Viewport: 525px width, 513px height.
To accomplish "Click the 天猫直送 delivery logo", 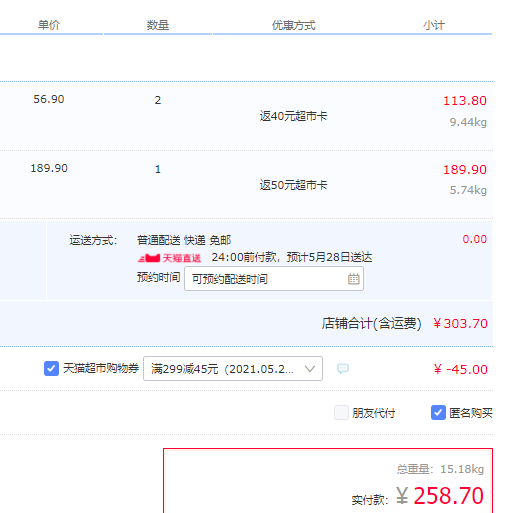I will [x=169, y=258].
